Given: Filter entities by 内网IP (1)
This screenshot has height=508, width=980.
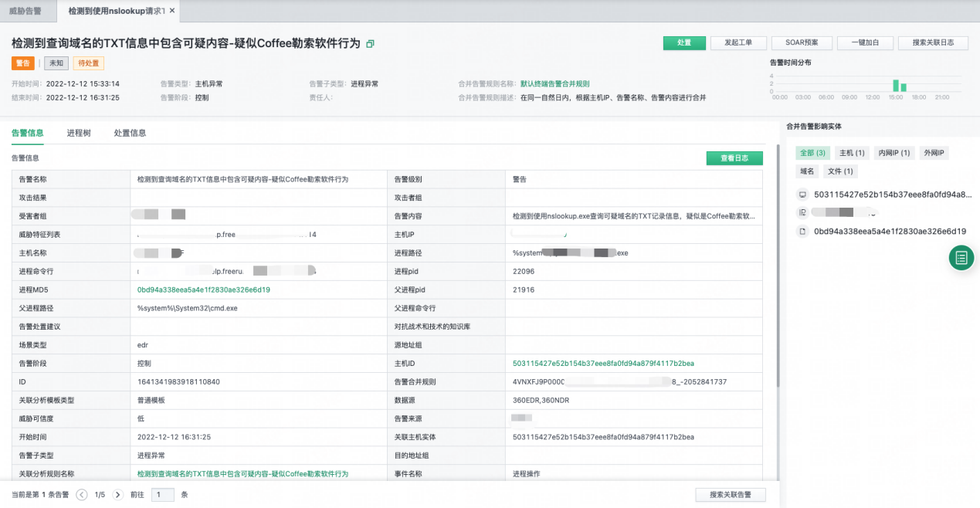Looking at the screenshot, I should pyautogui.click(x=894, y=153).
